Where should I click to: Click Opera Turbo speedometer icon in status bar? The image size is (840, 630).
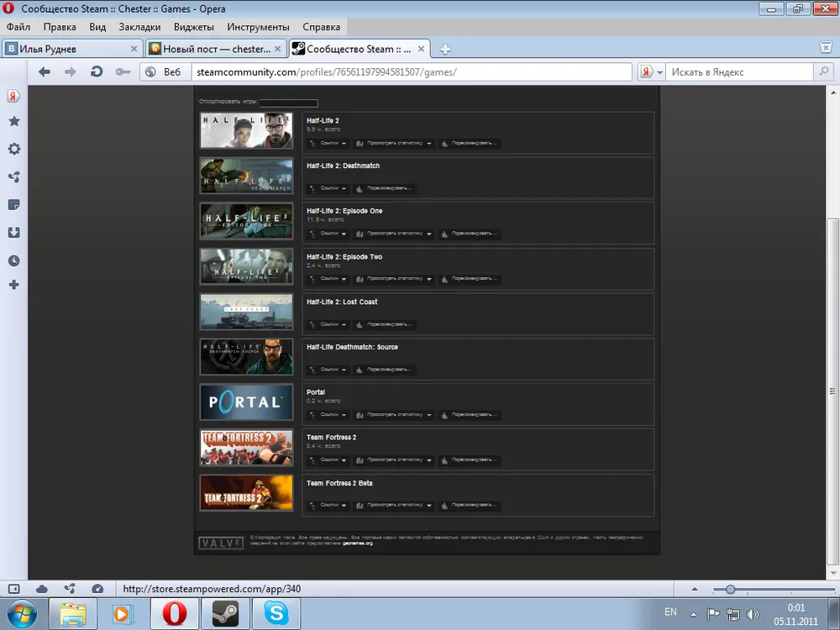[x=97, y=590]
